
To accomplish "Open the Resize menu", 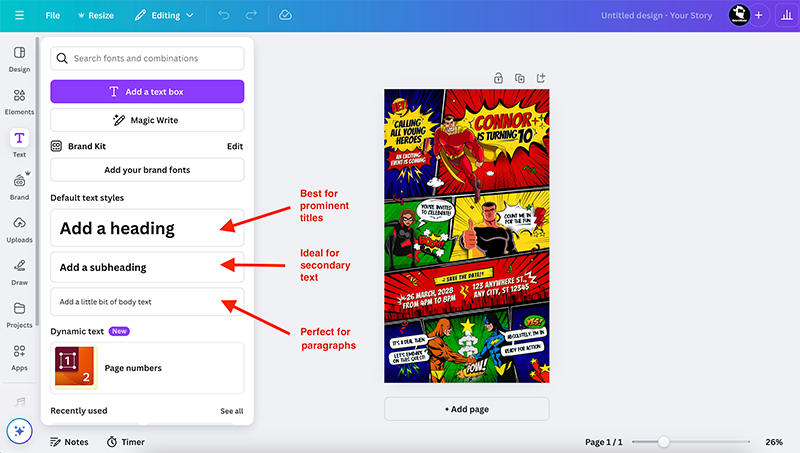I will (x=95, y=16).
